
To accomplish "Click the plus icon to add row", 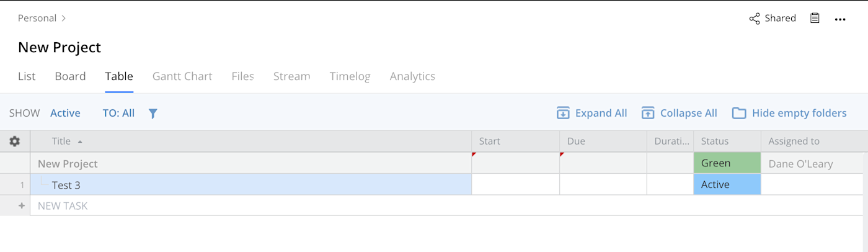I will (22, 205).
